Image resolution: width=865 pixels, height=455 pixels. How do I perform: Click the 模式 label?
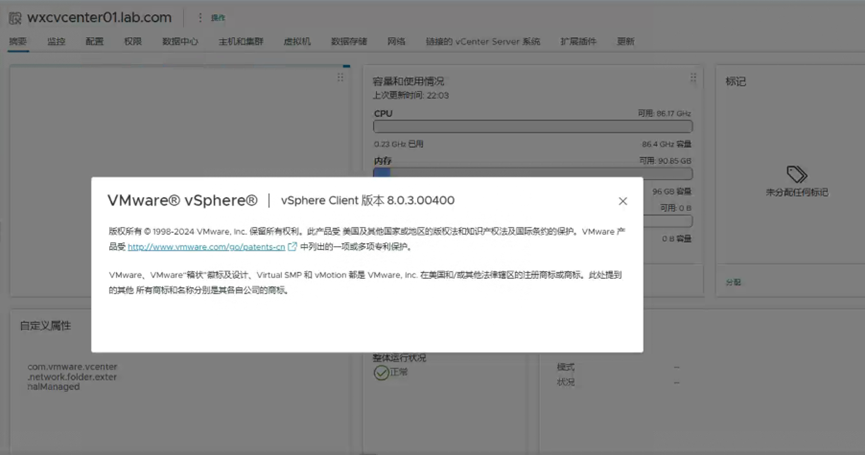coord(566,367)
